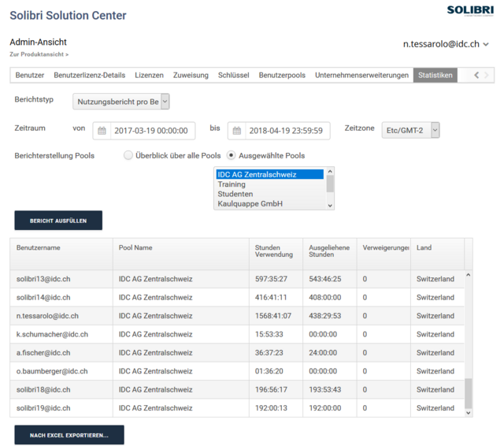
Task: Click the 'Solibri Solution Center' heading
Action: point(68,16)
